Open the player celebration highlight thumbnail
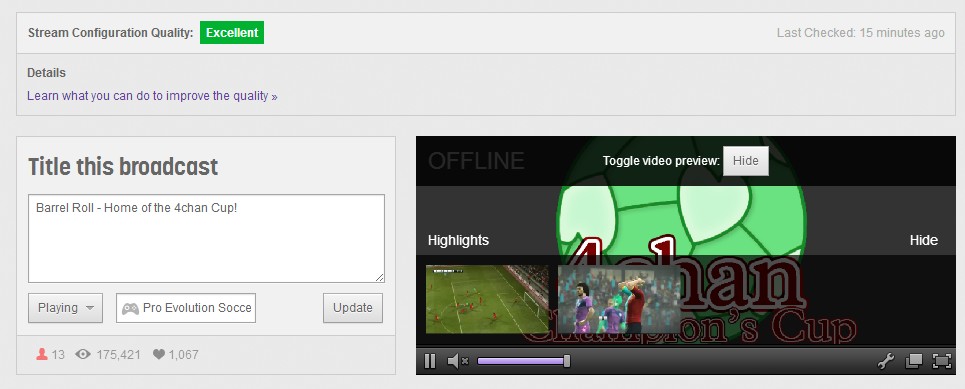The height and width of the screenshot is (389, 965). [619, 299]
